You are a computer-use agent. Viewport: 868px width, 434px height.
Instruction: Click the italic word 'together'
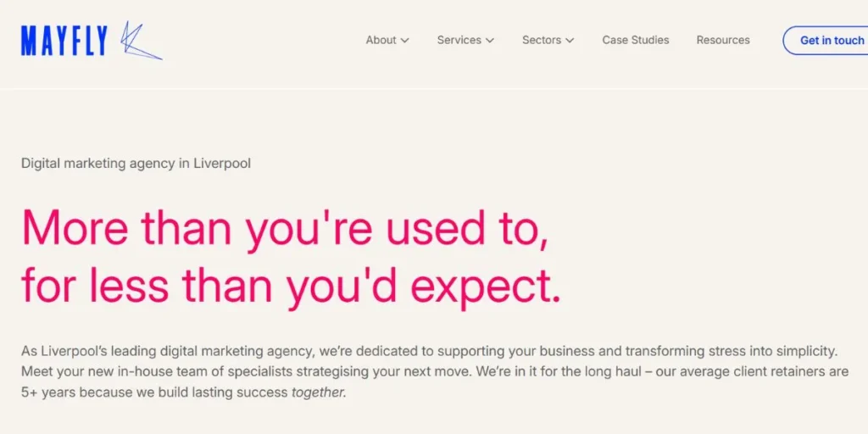319,393
